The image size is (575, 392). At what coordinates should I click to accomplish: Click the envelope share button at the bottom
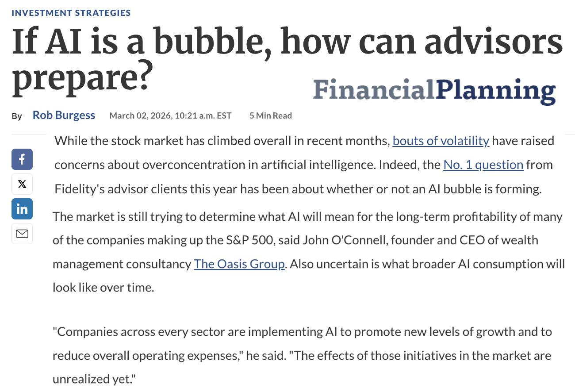22,234
